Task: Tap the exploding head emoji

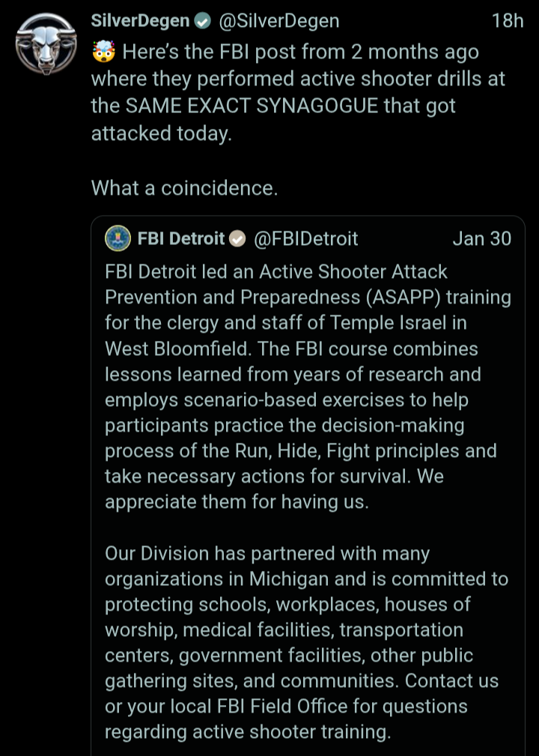Action: (103, 52)
